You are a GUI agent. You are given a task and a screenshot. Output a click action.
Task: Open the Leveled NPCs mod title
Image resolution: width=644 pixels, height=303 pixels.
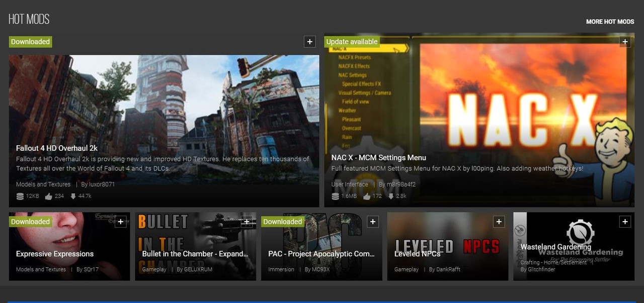click(418, 254)
